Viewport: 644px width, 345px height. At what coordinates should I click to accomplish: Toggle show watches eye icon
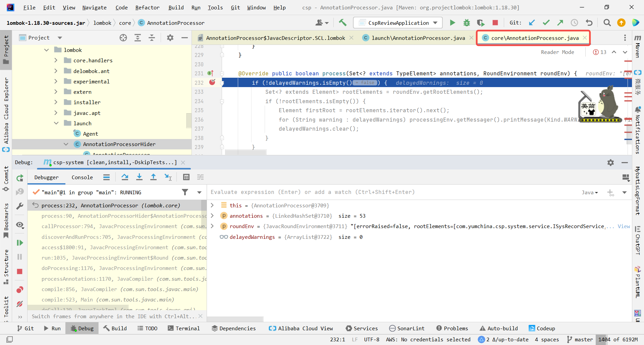[20, 225]
